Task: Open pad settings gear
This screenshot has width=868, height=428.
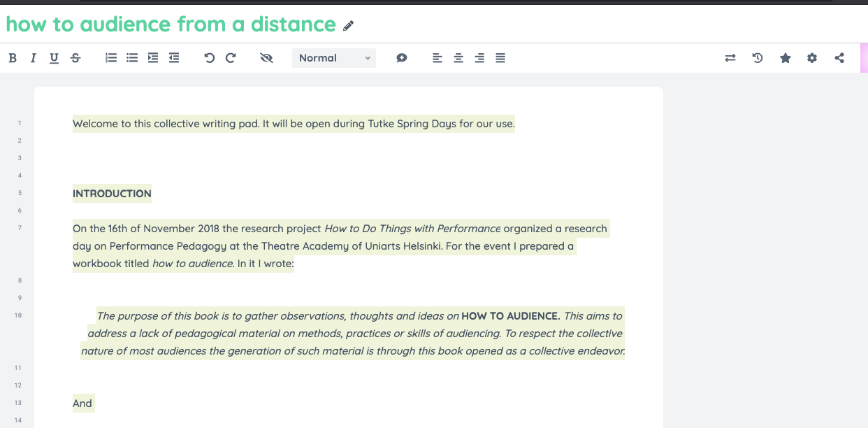Action: [812, 58]
